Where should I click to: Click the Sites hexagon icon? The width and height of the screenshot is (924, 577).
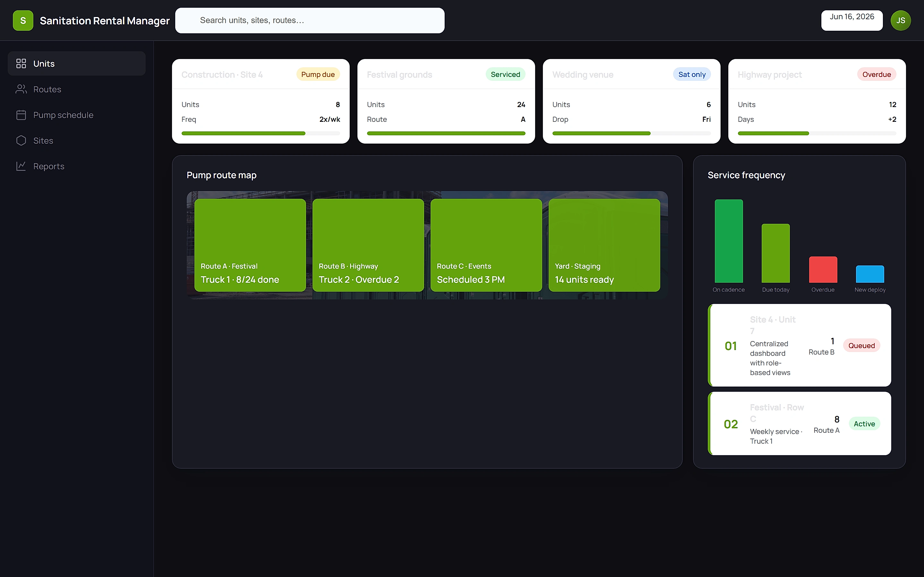tap(21, 140)
